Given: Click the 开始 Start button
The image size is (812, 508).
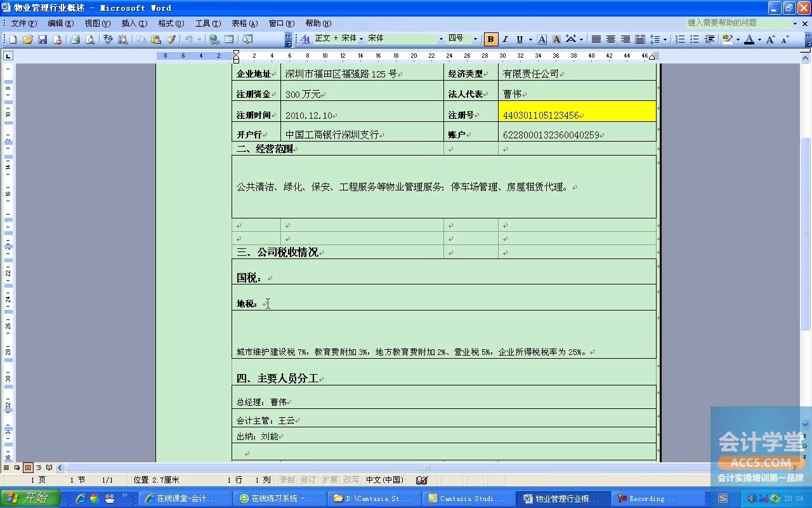Looking at the screenshot, I should coord(30,498).
